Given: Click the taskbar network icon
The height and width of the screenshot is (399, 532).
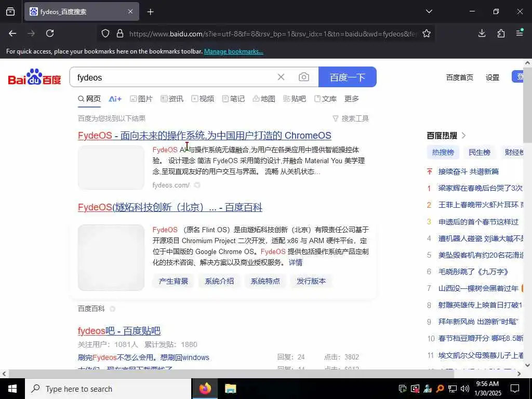Looking at the screenshot, I should point(453,389).
